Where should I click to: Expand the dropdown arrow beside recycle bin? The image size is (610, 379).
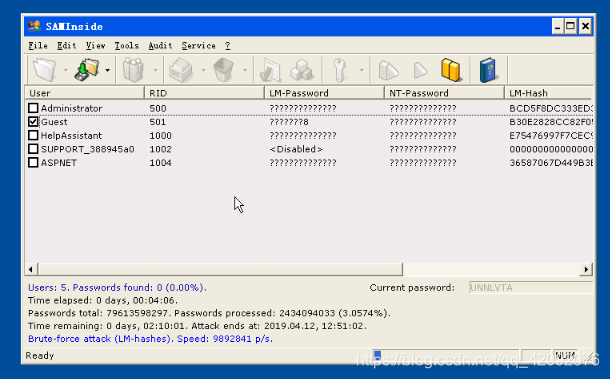(x=245, y=70)
